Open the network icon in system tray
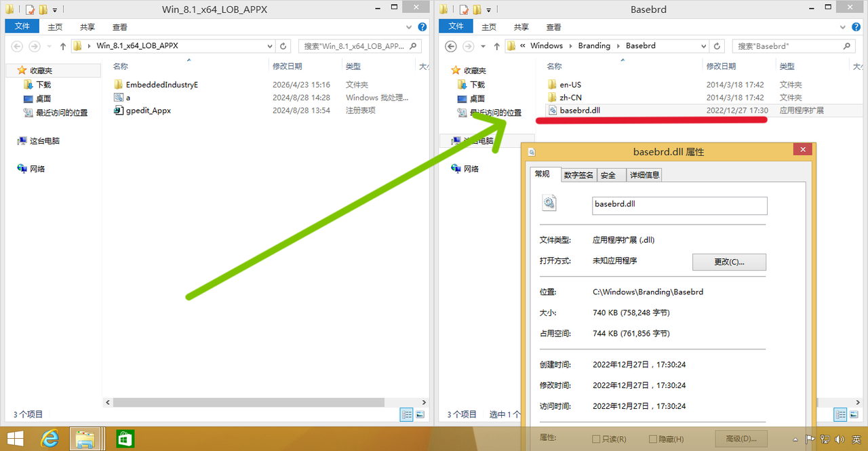This screenshot has width=868, height=451. coord(825,439)
